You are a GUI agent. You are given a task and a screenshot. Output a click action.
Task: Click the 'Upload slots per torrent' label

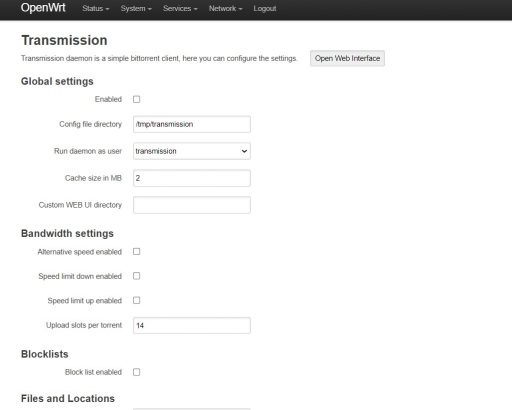[x=84, y=325]
